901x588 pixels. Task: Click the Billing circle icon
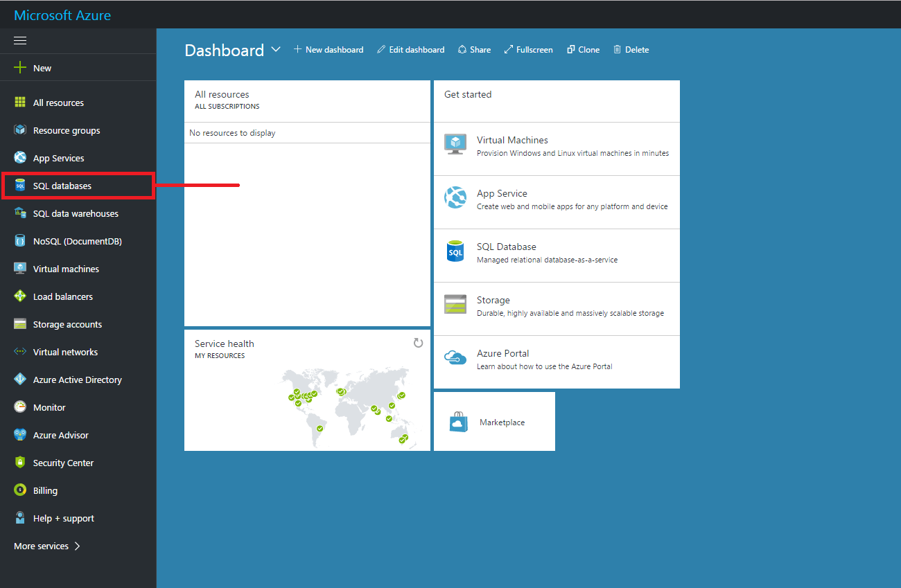click(20, 490)
